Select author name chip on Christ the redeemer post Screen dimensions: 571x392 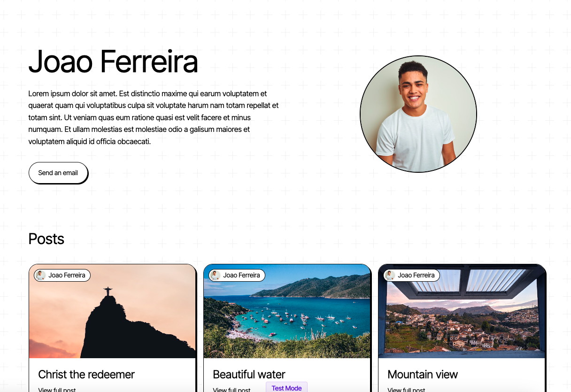pos(62,276)
